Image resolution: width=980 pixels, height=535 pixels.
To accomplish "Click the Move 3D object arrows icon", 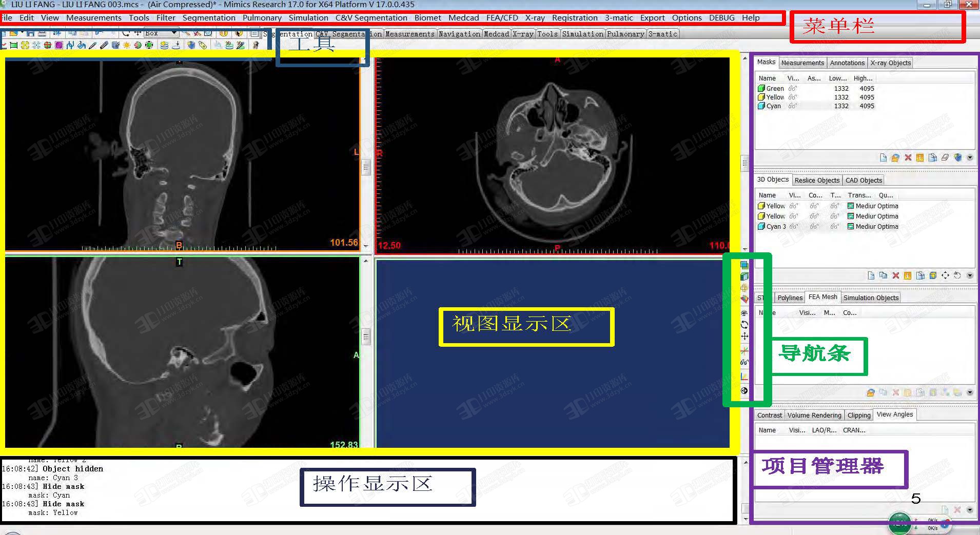I will coord(945,275).
